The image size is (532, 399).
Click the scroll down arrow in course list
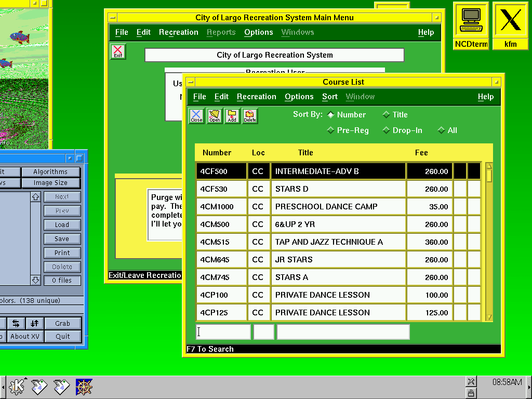[489, 317]
